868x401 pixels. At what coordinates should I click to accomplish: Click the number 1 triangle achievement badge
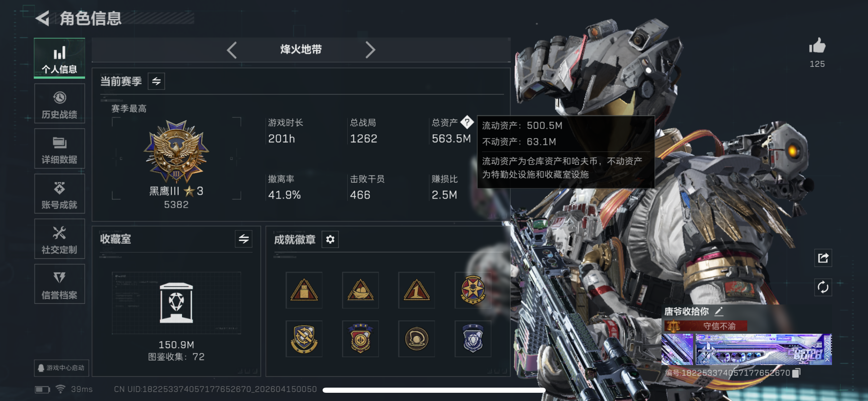click(417, 290)
